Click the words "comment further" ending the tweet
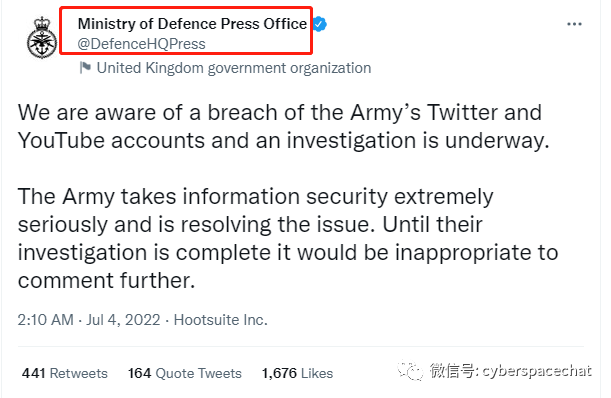611x398 pixels. click(104, 280)
